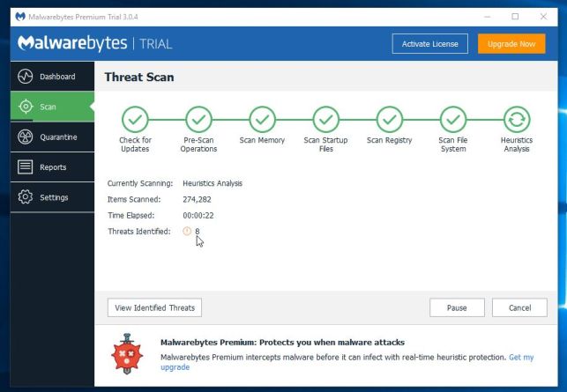The height and width of the screenshot is (392, 567).
Task: Follow the 'Get my upgrade' link
Action: (x=520, y=358)
